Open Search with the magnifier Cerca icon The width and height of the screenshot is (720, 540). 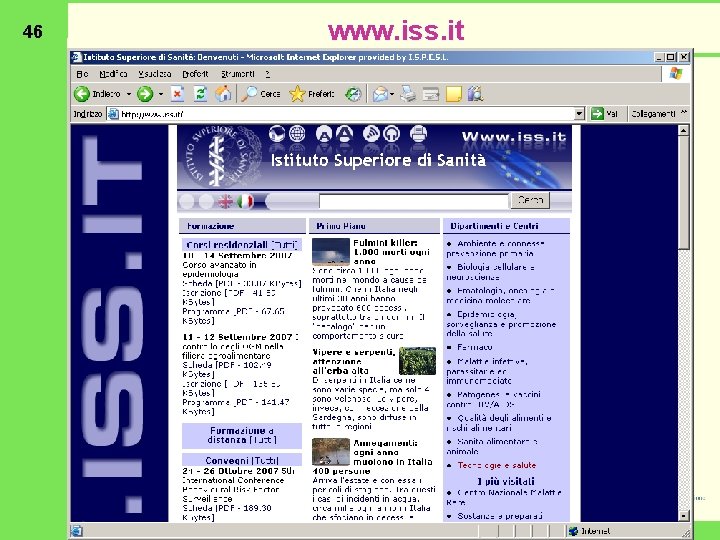click(261, 94)
